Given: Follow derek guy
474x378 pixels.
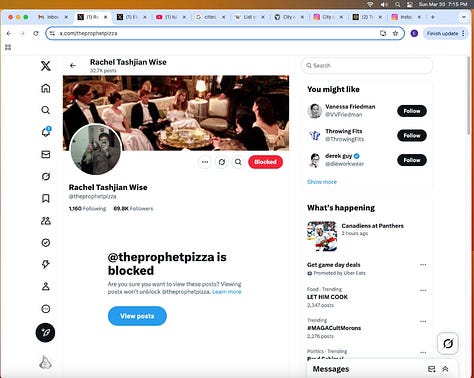Looking at the screenshot, I should pyautogui.click(x=412, y=160).
